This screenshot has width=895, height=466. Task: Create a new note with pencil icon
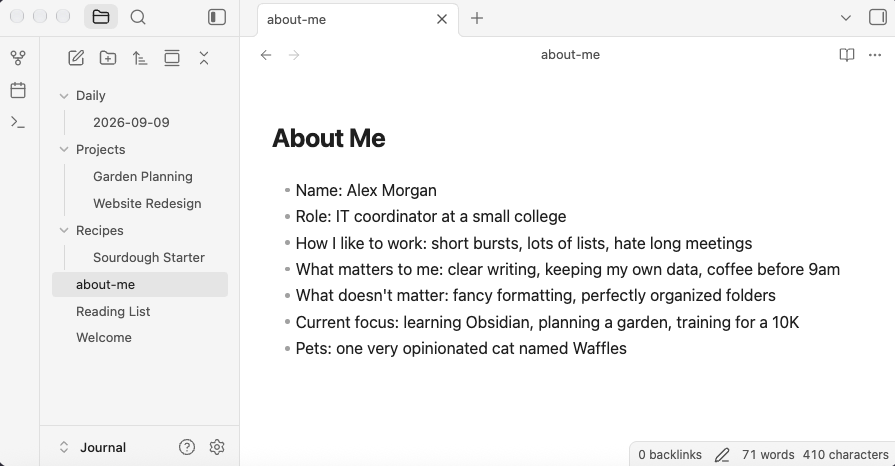click(x=76, y=58)
